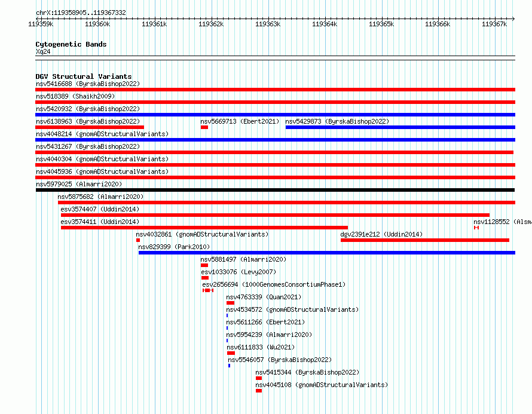Select nsv5881497 (Almarri2020) label
The width and height of the screenshot is (532, 414).
click(243, 259)
